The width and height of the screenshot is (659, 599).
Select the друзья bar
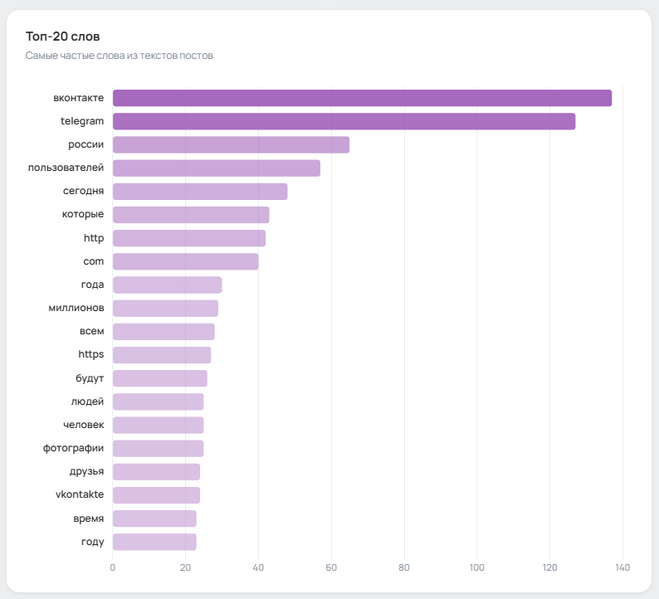(156, 472)
